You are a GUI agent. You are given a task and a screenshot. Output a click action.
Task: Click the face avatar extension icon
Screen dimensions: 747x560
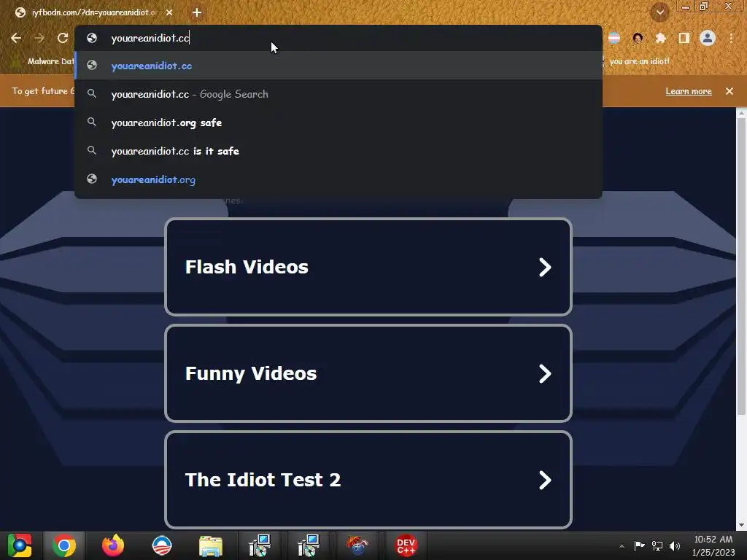[x=638, y=38]
